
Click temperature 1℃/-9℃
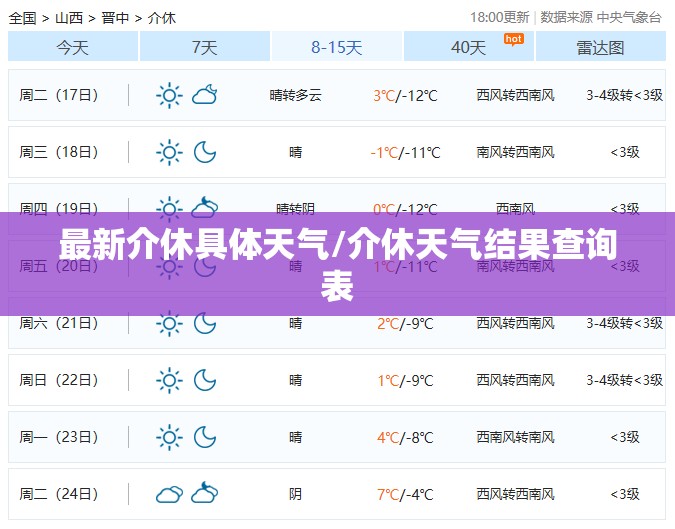[x=405, y=381]
